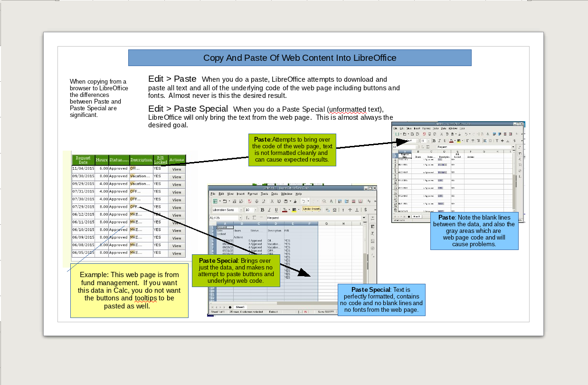Click red Export as PDF icon in center Calc window
This screenshot has height=385, width=588.
tap(250, 201)
